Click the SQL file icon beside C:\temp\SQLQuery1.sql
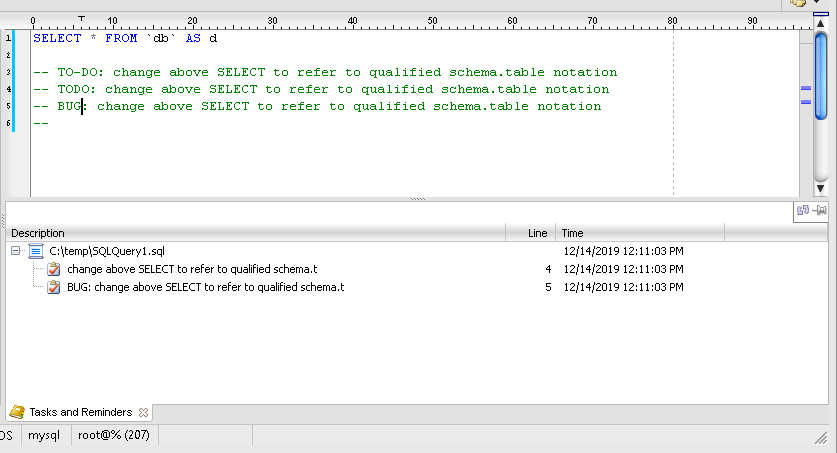The height and width of the screenshot is (453, 837). point(36,251)
